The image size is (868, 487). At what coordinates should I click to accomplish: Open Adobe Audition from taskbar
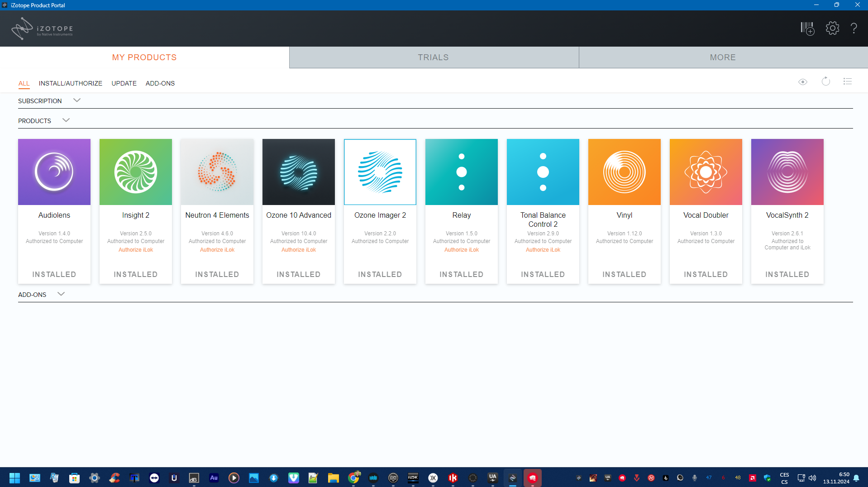pos(214,478)
